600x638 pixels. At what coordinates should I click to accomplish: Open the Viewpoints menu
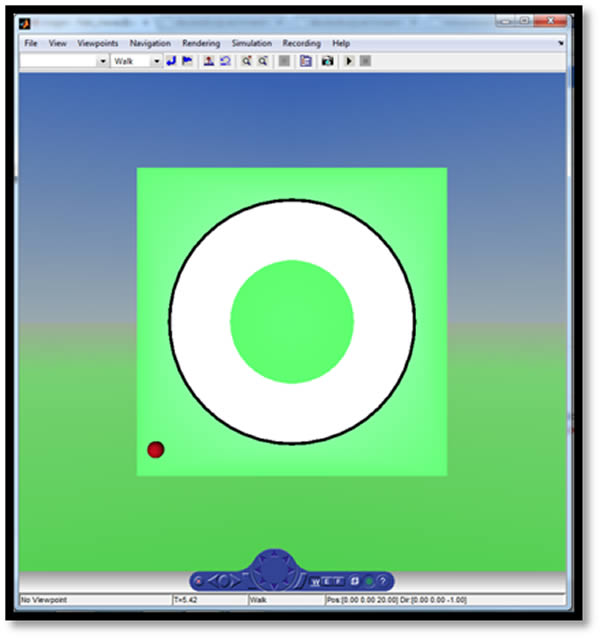click(x=98, y=44)
